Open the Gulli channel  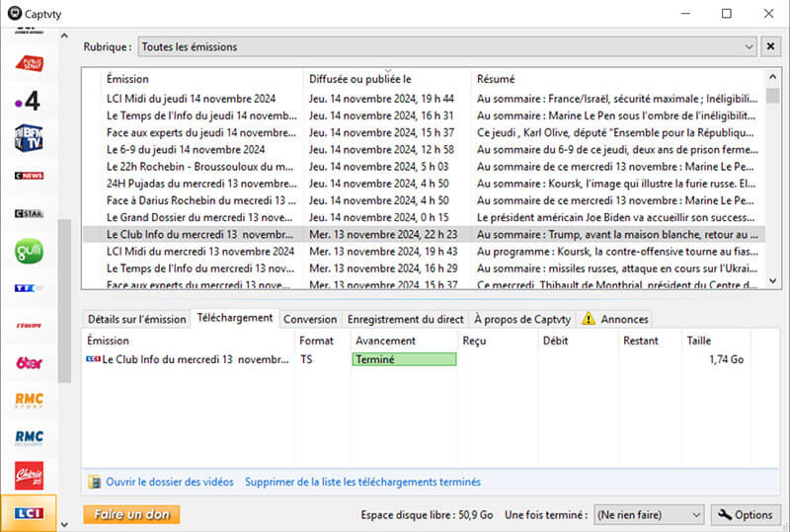(x=29, y=251)
